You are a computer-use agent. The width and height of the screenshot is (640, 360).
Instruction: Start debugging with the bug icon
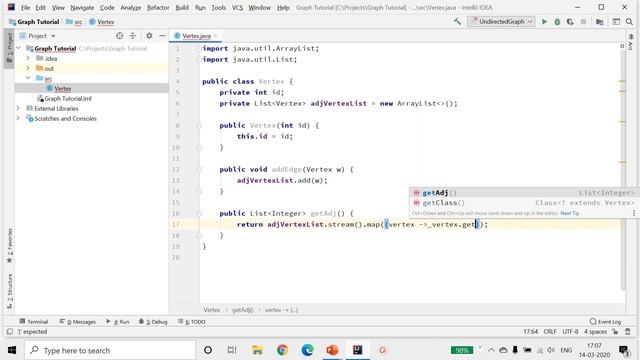pos(557,22)
